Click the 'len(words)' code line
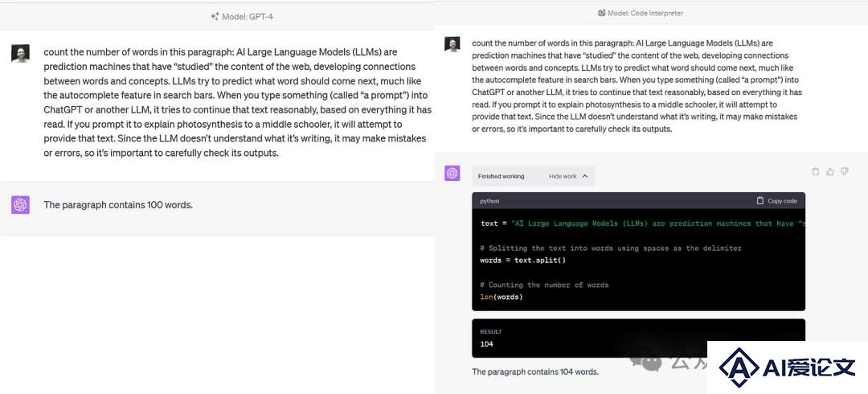 [x=501, y=297]
